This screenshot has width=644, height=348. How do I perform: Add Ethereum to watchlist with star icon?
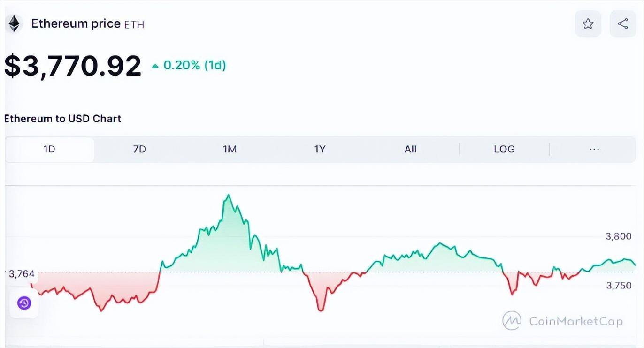[588, 24]
